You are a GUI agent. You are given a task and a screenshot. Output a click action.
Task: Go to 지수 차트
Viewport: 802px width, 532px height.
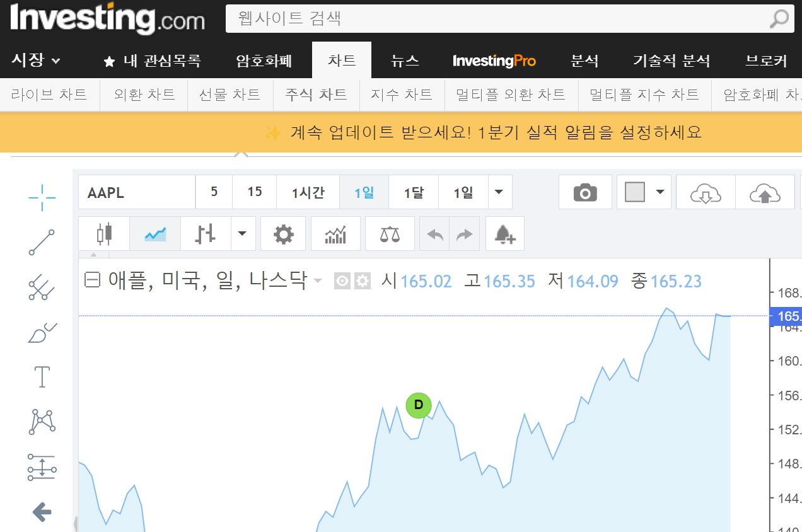(x=402, y=95)
